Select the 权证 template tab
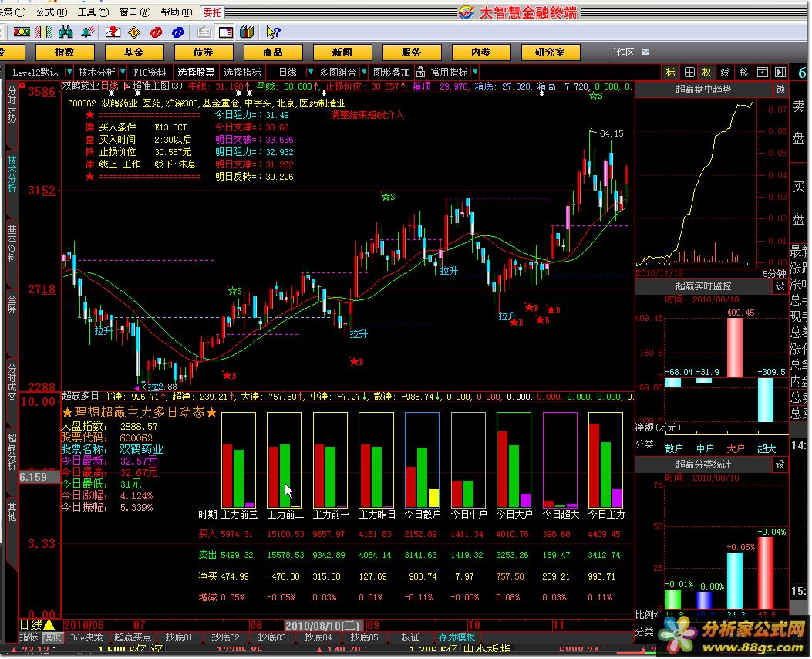Screen dimensions: 812x659 click(411, 637)
